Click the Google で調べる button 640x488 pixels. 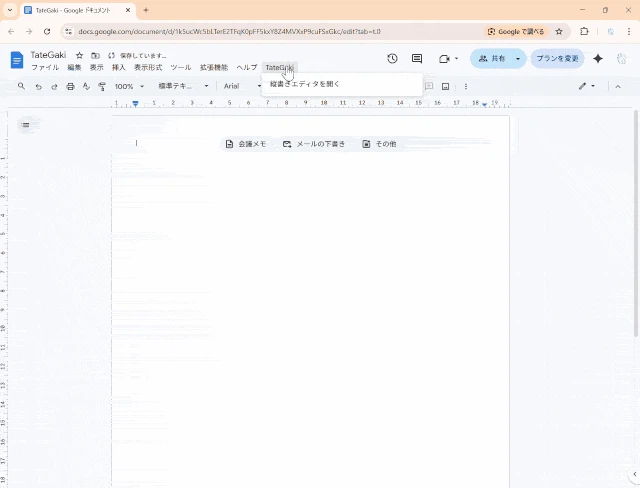[516, 31]
